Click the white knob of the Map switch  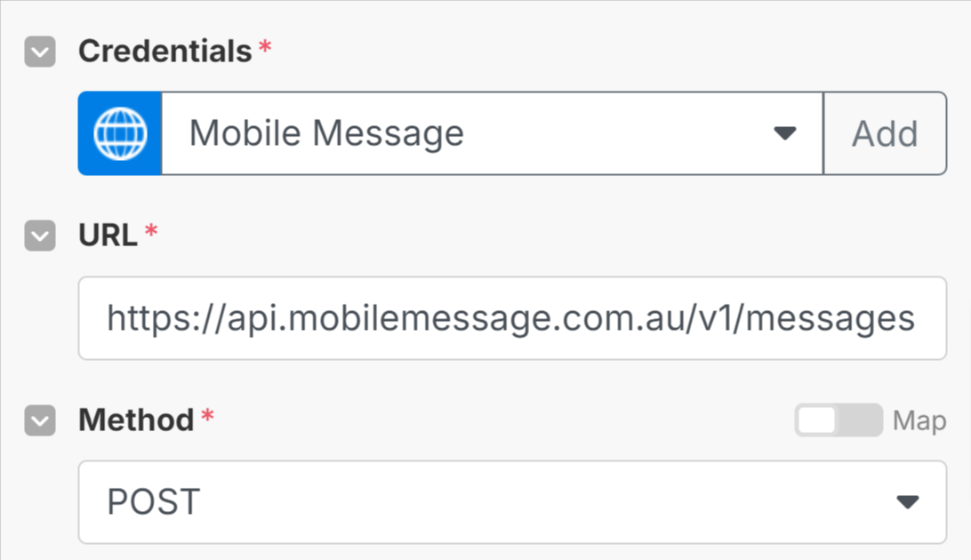(817, 420)
